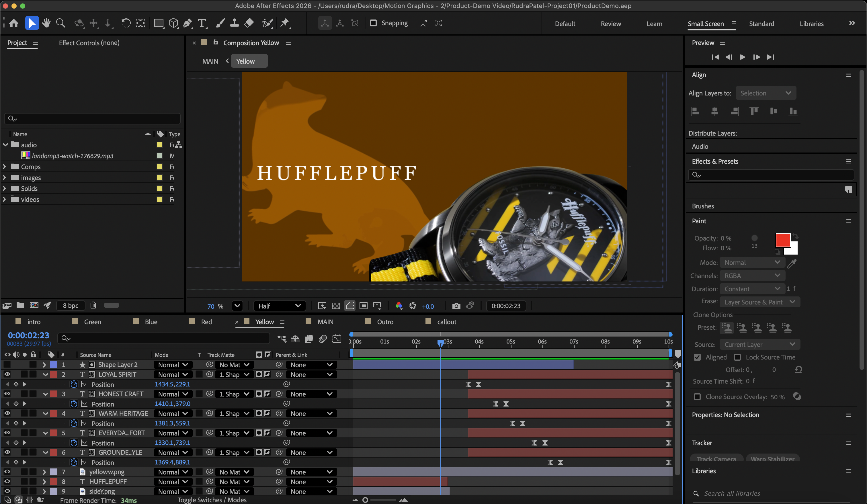Select the Brush tool
867x504 pixels.
tap(220, 23)
